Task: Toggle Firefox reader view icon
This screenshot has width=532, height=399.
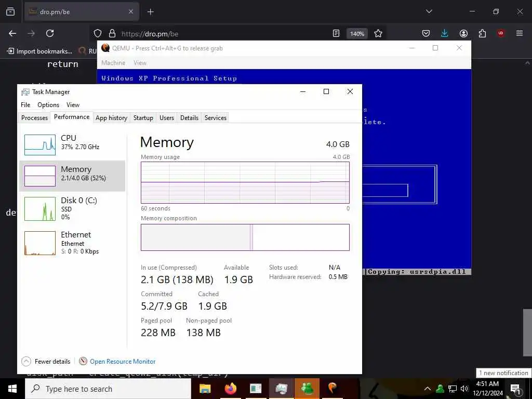Action: 336,33
